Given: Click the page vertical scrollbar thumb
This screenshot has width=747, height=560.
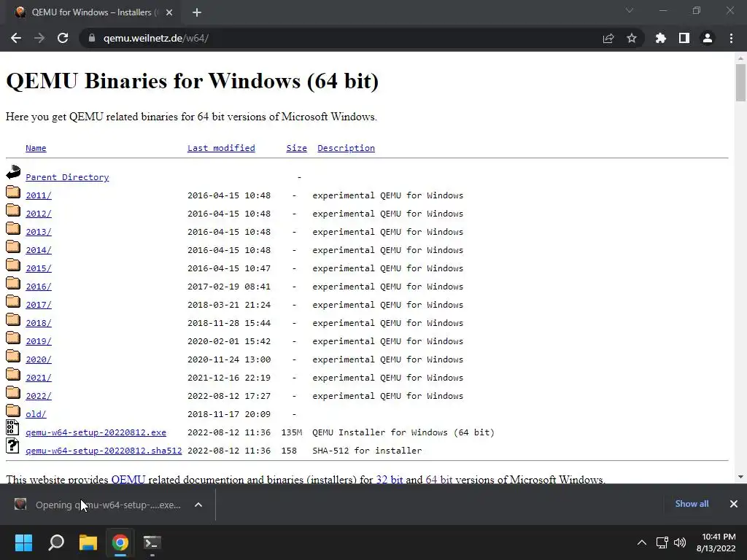Looking at the screenshot, I should coord(740,83).
